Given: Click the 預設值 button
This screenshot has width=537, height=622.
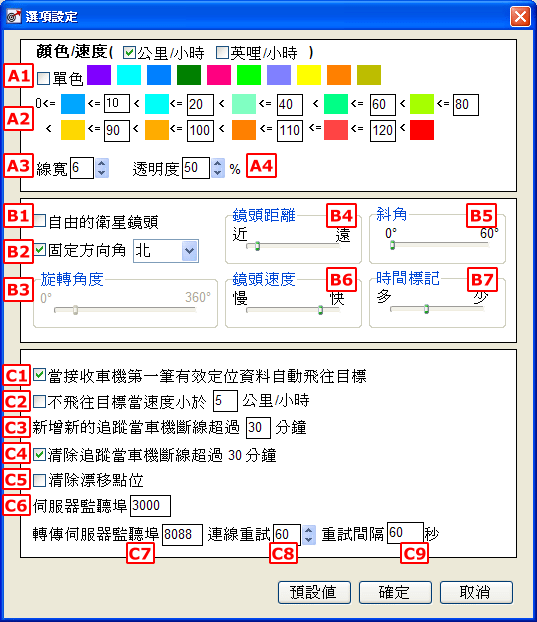Looking at the screenshot, I should click(314, 592).
